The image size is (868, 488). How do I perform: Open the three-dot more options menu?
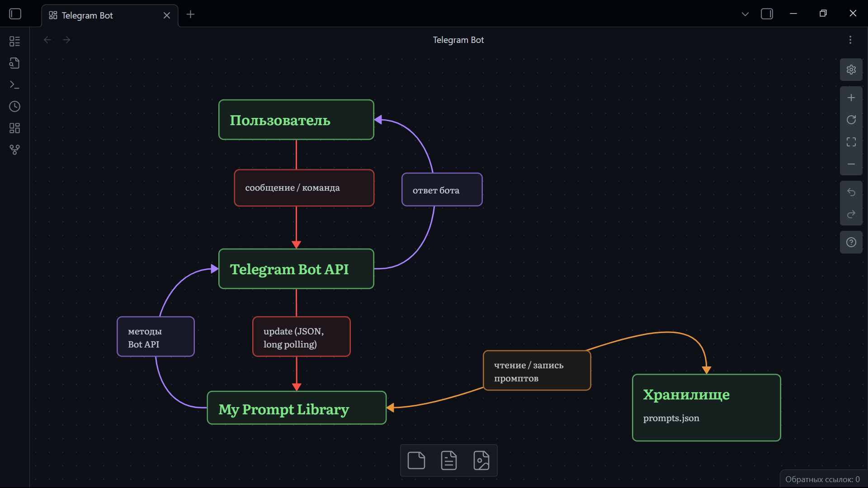[x=850, y=40]
